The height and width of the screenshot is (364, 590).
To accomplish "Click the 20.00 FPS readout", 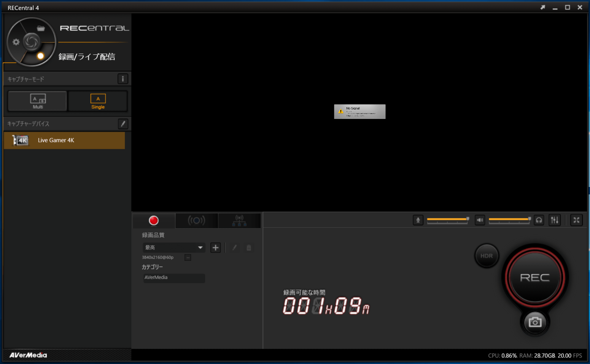I will point(570,356).
